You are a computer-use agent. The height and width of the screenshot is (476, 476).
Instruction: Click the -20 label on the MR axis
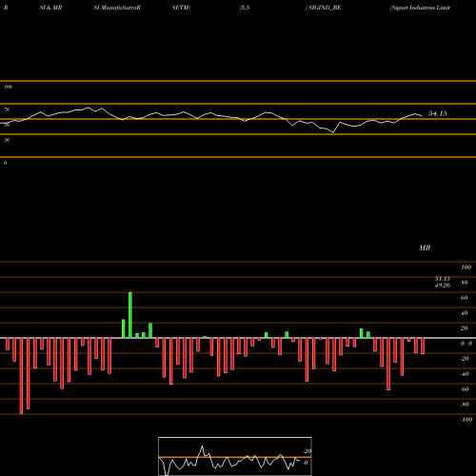pos(465,359)
